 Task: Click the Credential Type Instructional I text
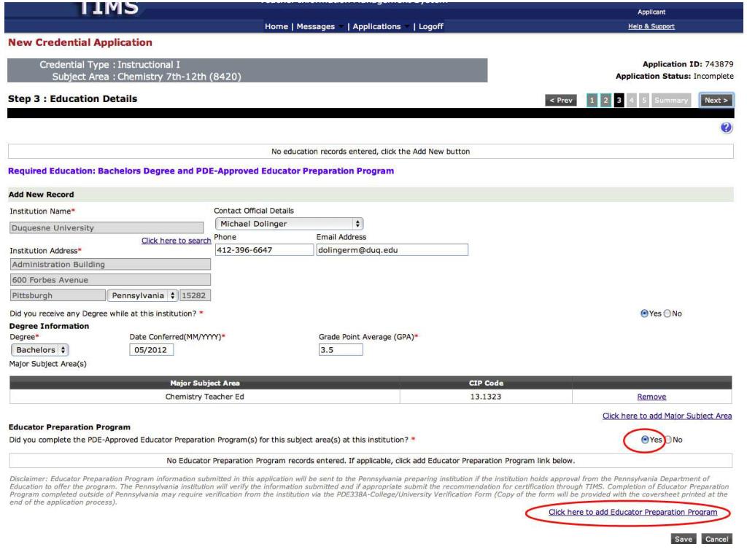tap(109, 65)
